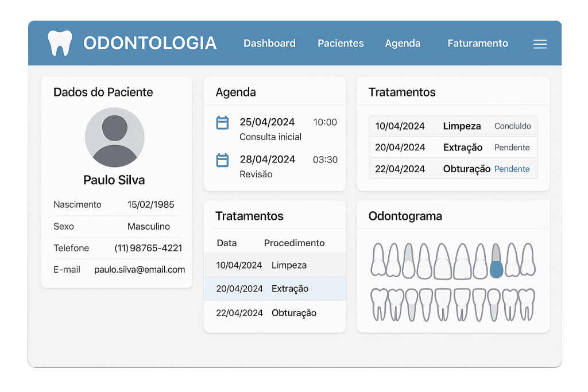
Task: Click calendar icon for 25/04/2024 appointment
Action: [222, 123]
